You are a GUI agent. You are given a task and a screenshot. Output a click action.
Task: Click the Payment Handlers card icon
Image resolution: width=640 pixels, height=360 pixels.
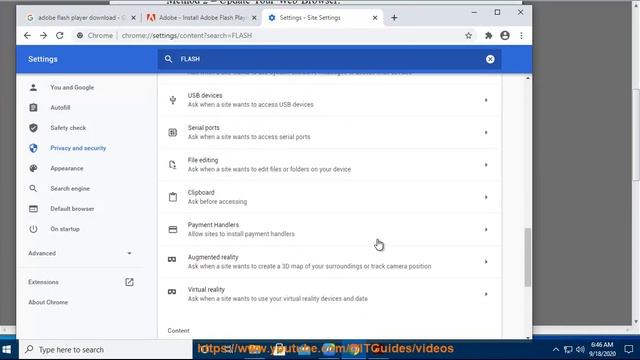pyautogui.click(x=173, y=229)
